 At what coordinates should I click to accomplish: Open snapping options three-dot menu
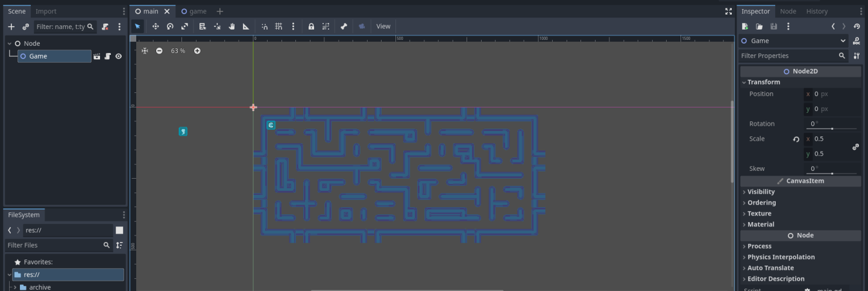[293, 27]
